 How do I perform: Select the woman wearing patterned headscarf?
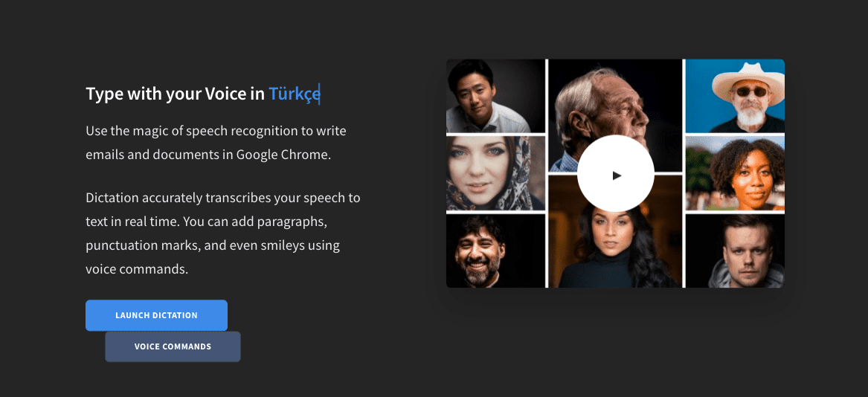click(495, 173)
